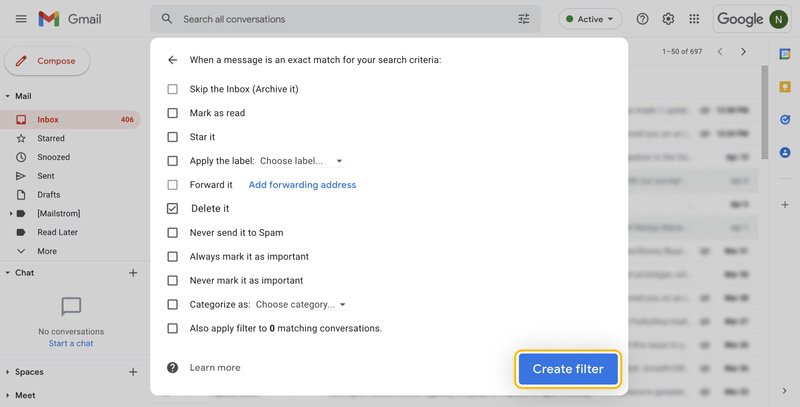Click the Start a chat link
The image size is (800, 407).
click(71, 343)
